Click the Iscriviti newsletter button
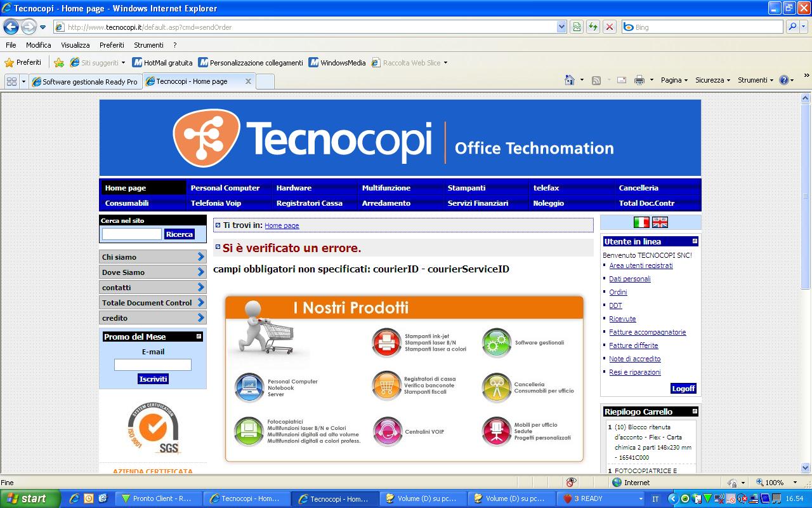Screen dimensions: 812x508 point(153,379)
